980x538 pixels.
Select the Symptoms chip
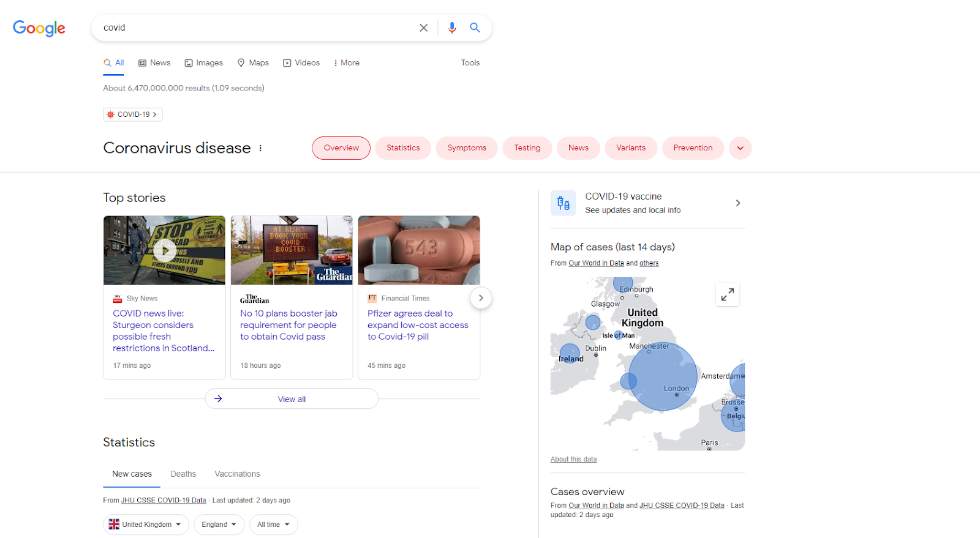467,148
